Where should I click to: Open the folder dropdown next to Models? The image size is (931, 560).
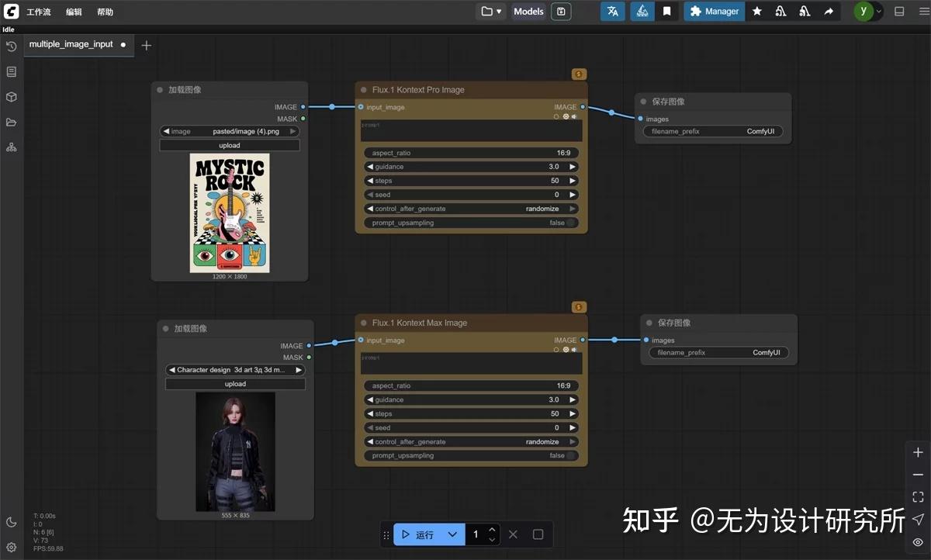(x=492, y=11)
